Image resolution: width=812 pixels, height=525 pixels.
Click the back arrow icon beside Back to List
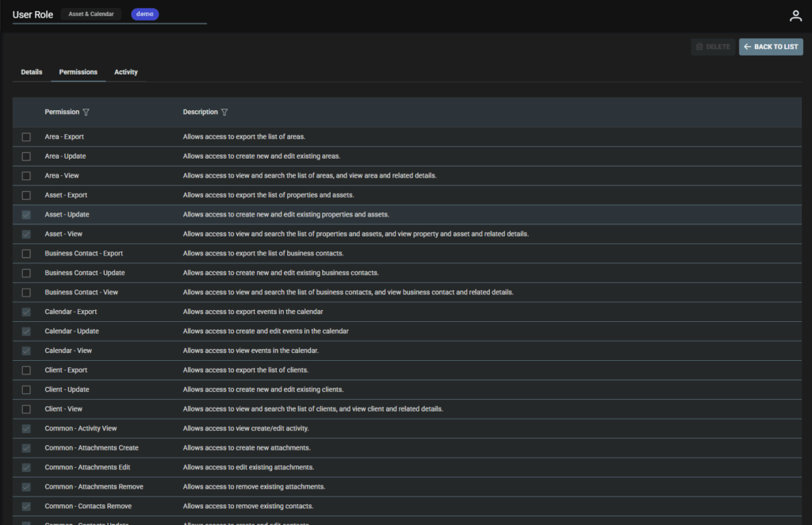pyautogui.click(x=747, y=47)
